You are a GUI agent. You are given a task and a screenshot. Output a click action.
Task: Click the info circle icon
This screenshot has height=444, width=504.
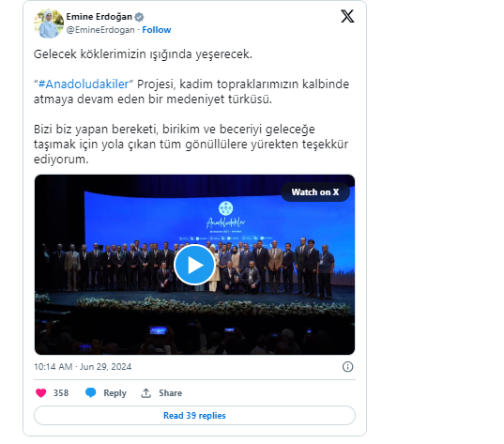point(347,367)
